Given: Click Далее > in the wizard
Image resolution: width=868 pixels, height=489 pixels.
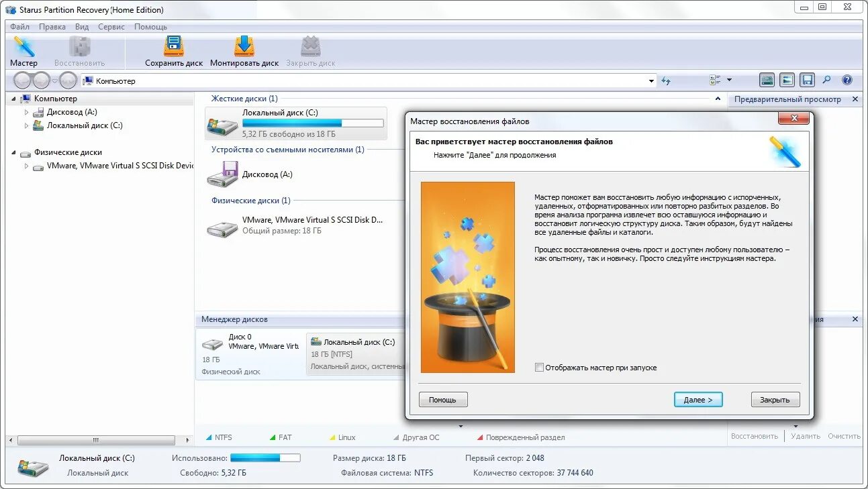Looking at the screenshot, I should tap(698, 400).
